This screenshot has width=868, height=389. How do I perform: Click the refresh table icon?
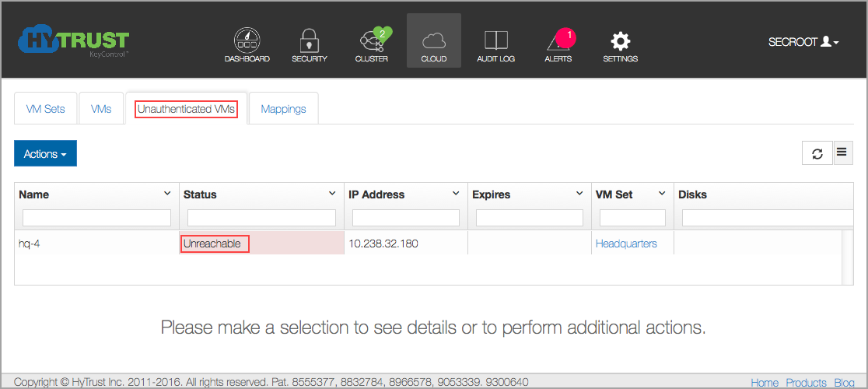[x=817, y=154]
